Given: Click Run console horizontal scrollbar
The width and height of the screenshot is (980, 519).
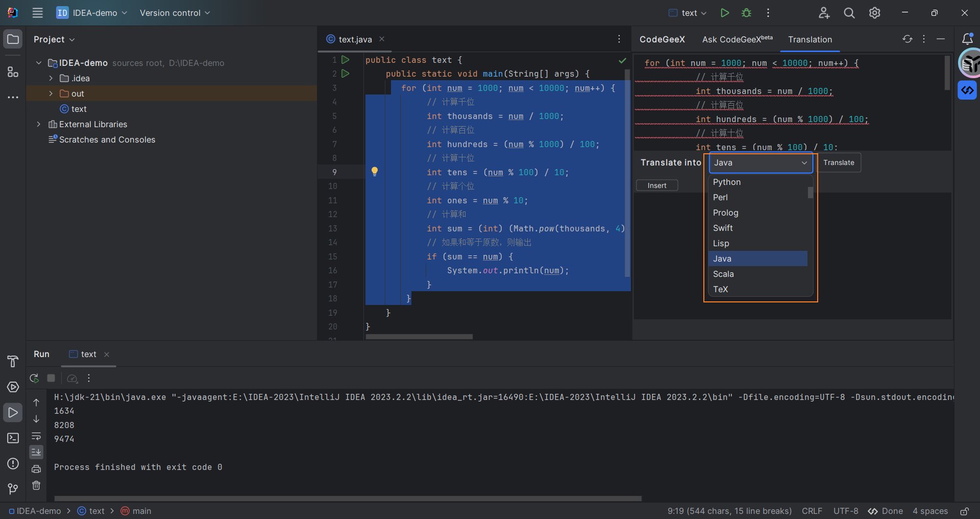Looking at the screenshot, I should 348,498.
